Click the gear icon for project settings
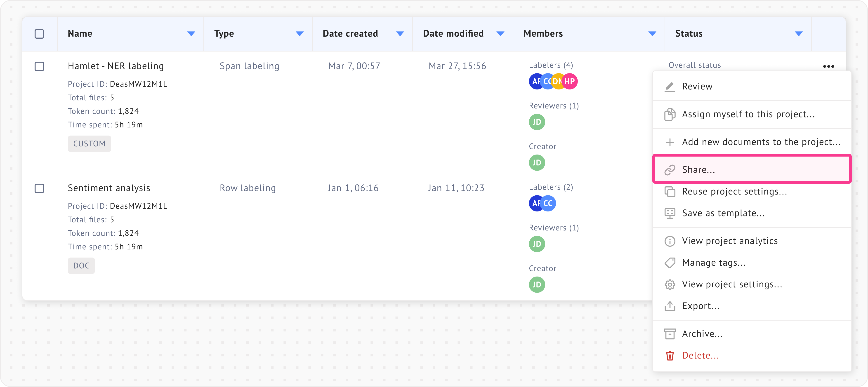 [x=670, y=285]
